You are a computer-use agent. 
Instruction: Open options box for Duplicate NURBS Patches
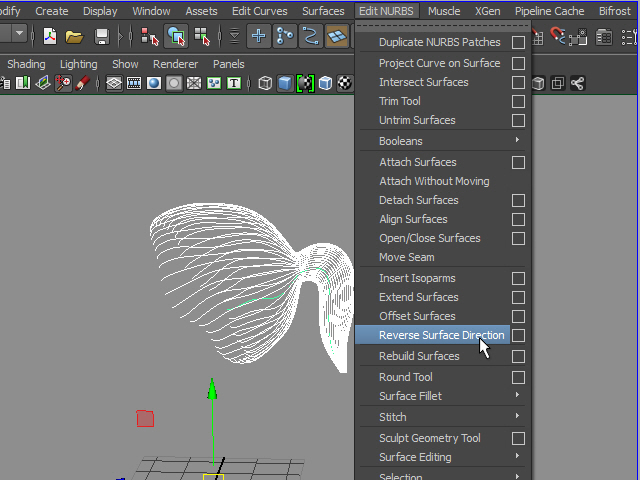coord(518,43)
